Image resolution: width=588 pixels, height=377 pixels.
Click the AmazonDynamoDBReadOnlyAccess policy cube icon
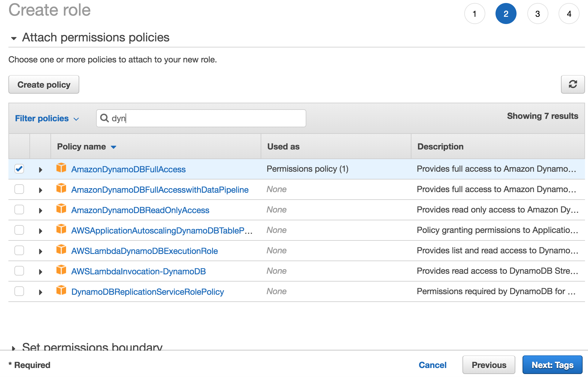click(61, 209)
